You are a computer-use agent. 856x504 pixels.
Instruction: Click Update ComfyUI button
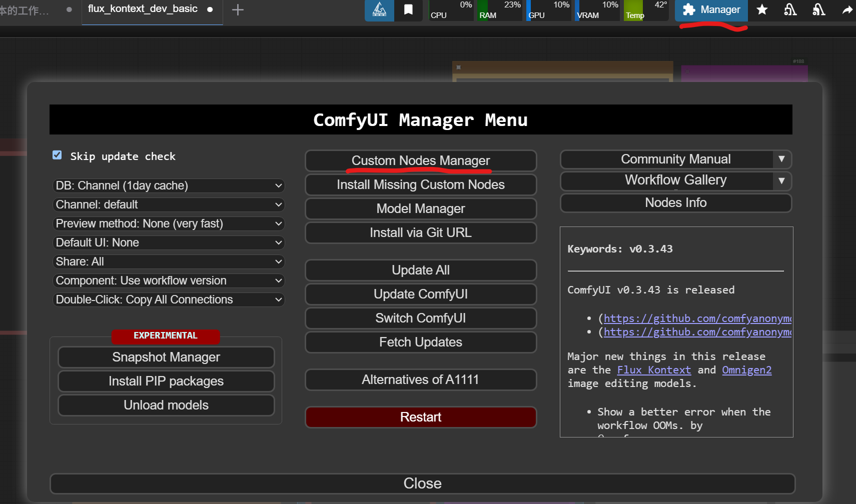(421, 294)
